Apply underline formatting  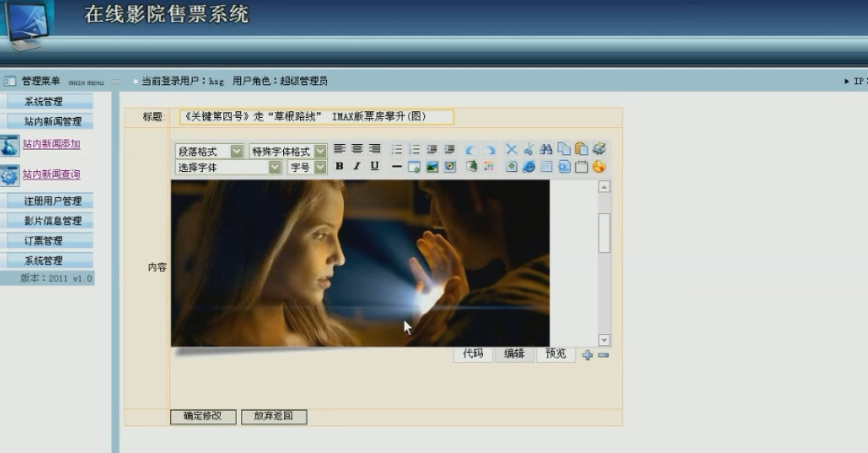[375, 166]
